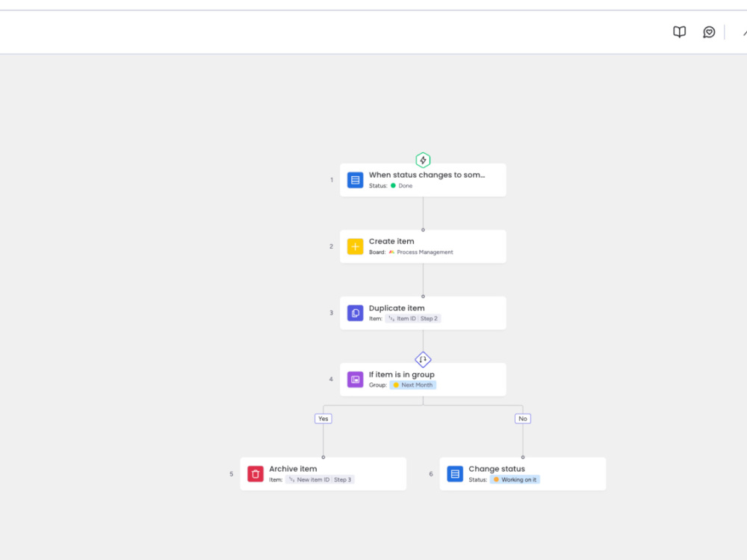The height and width of the screenshot is (560, 747).
Task: Click the 'Next Month' group chip
Action: tap(412, 385)
